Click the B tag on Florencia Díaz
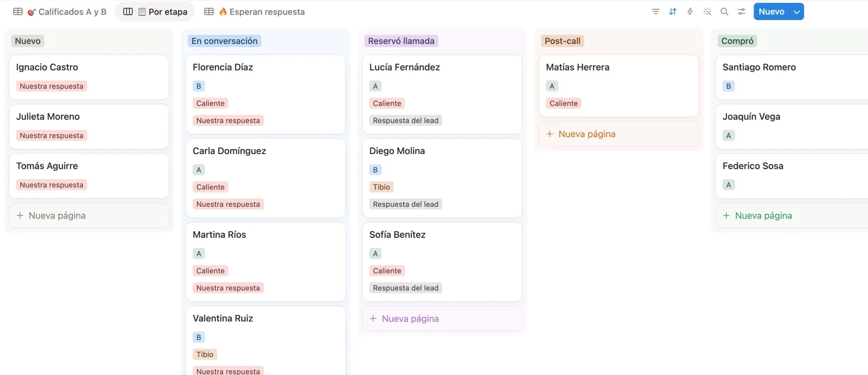The image size is (868, 375). [199, 86]
